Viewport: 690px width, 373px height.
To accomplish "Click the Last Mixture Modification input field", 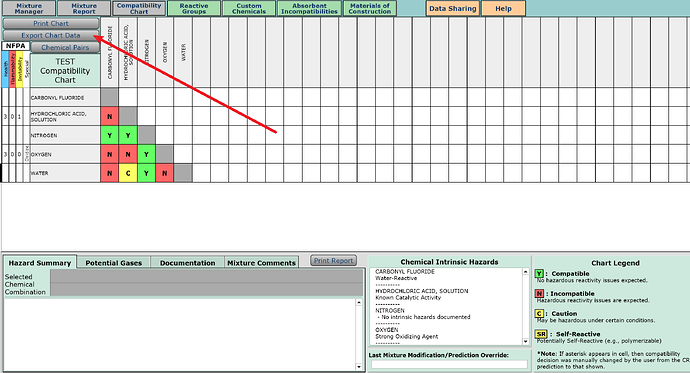I will tap(449, 364).
